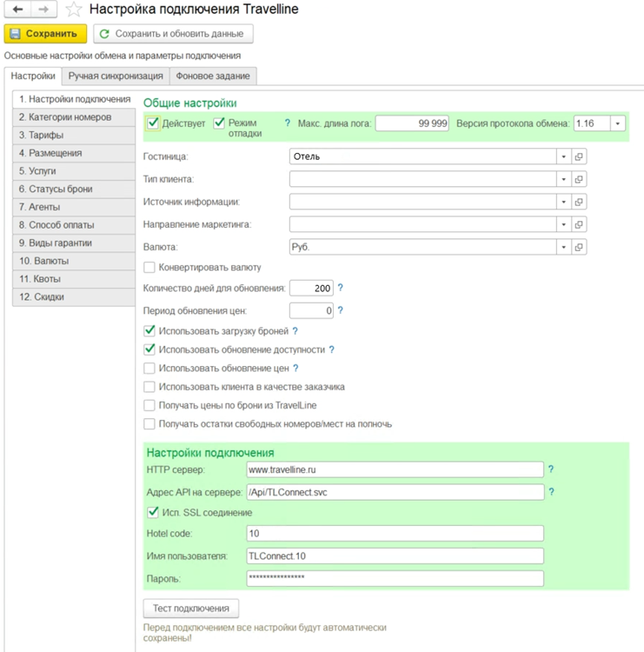Open Направление маркетинга linked record icon

pyautogui.click(x=579, y=224)
